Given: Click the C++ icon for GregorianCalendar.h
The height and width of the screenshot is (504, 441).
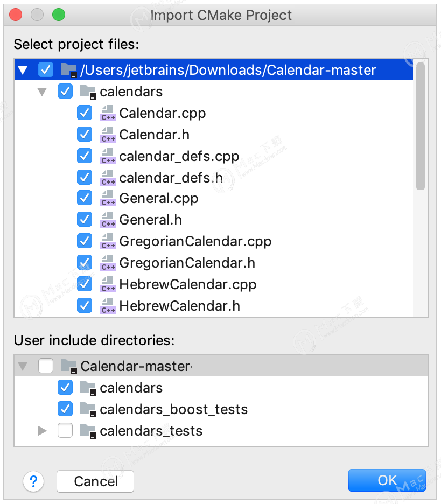Looking at the screenshot, I should pyautogui.click(x=108, y=263).
